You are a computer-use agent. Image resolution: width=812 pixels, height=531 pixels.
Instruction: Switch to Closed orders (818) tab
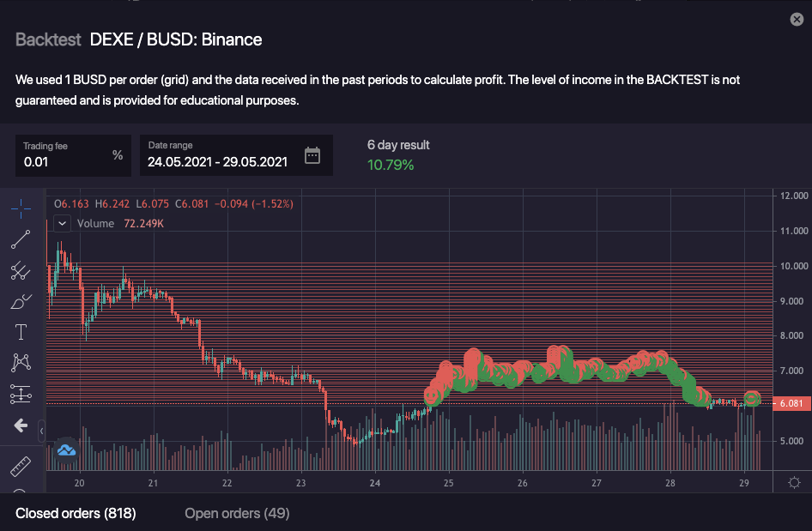[76, 513]
